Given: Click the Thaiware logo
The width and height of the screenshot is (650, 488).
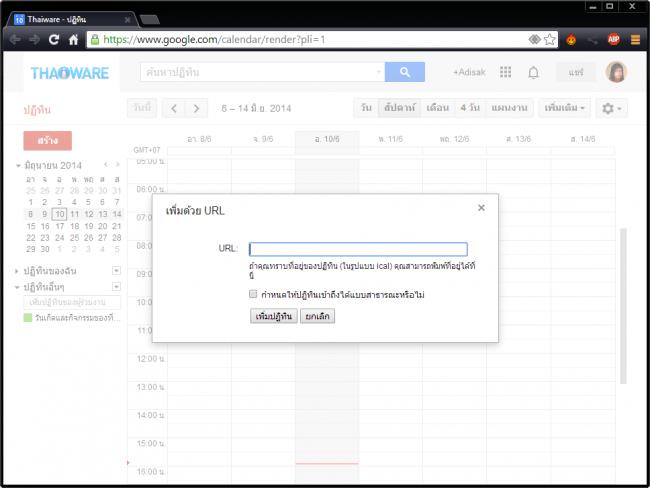Looking at the screenshot, I should pyautogui.click(x=70, y=73).
